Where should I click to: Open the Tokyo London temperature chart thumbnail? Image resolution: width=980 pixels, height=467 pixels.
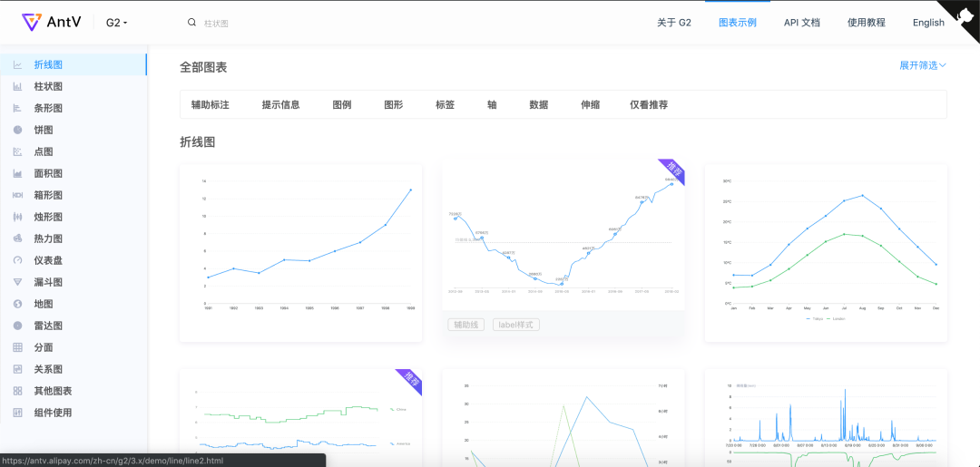pyautogui.click(x=826, y=253)
